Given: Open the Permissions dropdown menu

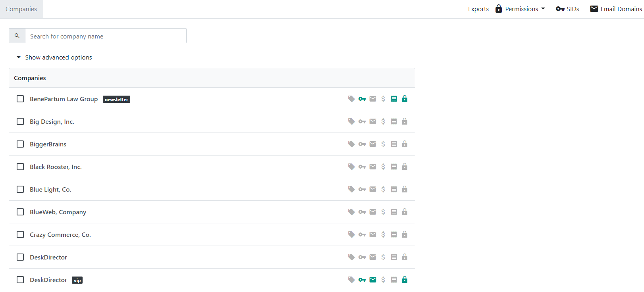Looking at the screenshot, I should 520,9.
